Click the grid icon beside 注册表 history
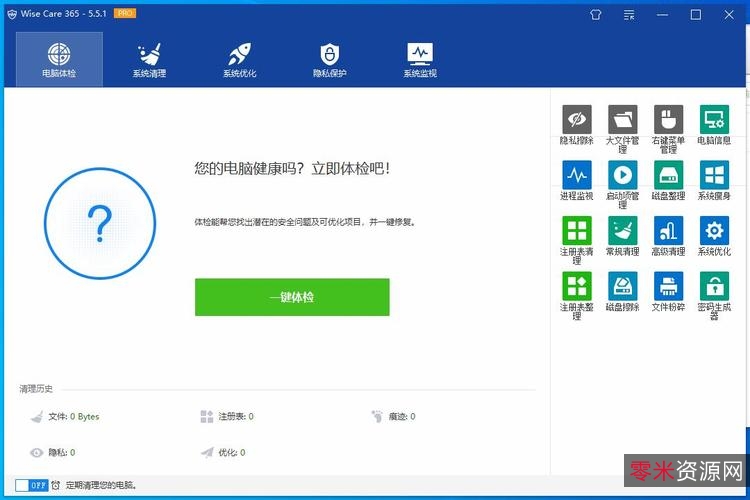Image resolution: width=750 pixels, height=500 pixels. point(207,417)
